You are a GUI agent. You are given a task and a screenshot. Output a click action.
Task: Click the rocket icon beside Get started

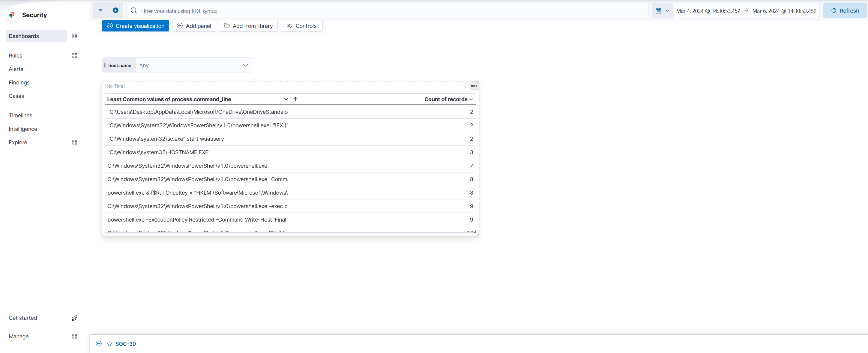point(74,318)
